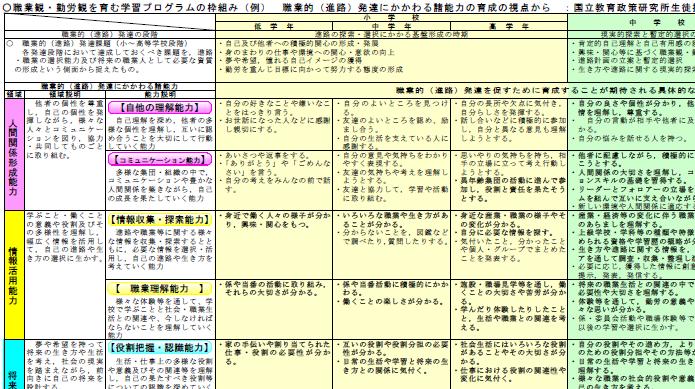Click the pink 【自他の理解能力】 label
Image resolution: width=695 pixels, height=389 pixels.
tap(160, 107)
